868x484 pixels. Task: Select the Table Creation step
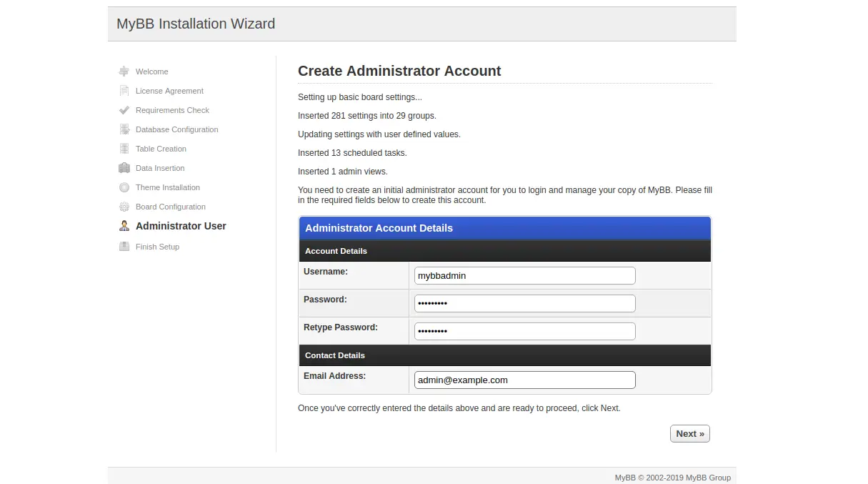tap(161, 149)
